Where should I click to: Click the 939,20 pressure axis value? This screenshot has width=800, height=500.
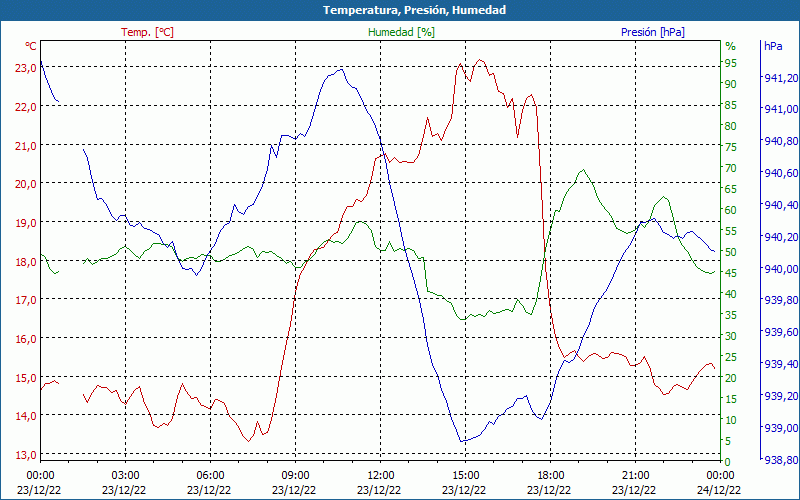point(781,396)
